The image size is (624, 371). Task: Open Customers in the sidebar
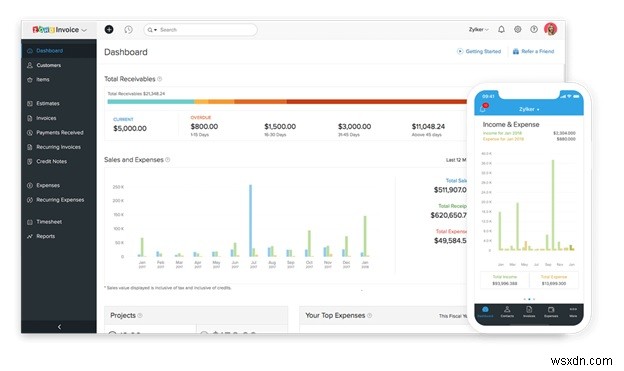[x=59, y=65]
